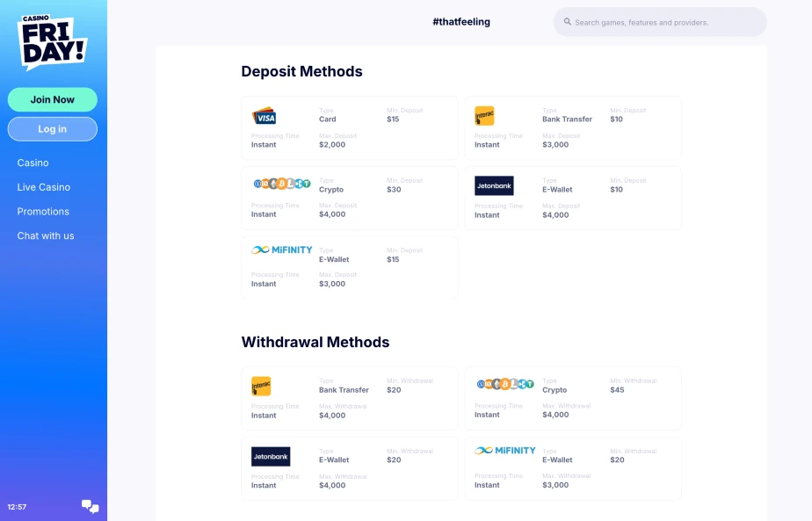
Task: Click the Visa card logo in deposits
Action: pyautogui.click(x=264, y=116)
